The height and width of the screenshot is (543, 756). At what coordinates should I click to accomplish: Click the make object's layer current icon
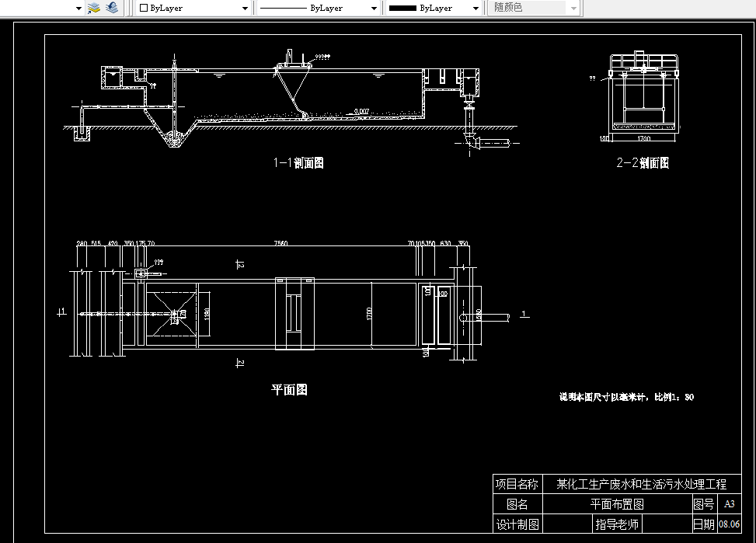point(94,8)
